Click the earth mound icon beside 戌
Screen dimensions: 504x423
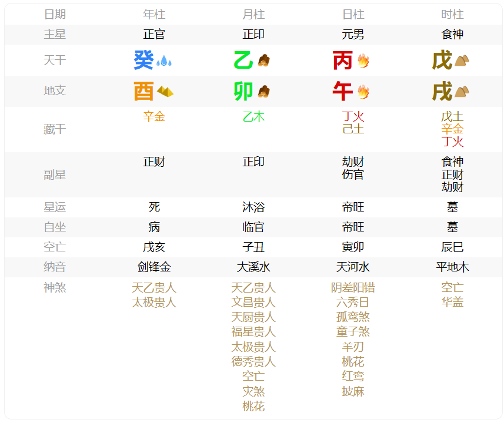tap(462, 92)
